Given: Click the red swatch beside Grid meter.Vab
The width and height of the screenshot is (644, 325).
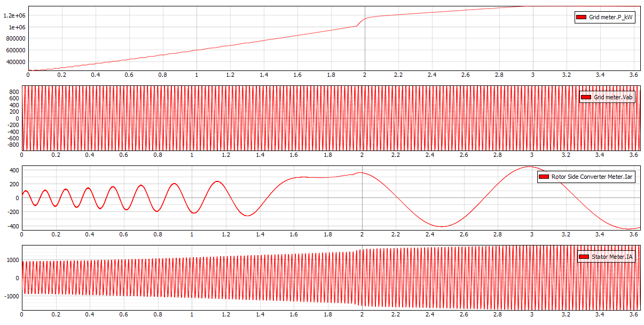Looking at the screenshot, I should tap(586, 97).
